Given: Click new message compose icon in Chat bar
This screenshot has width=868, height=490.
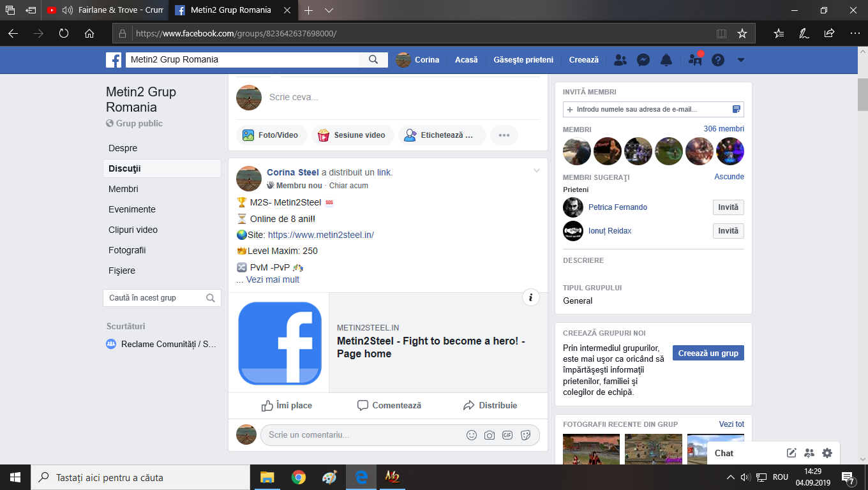Looking at the screenshot, I should (791, 453).
